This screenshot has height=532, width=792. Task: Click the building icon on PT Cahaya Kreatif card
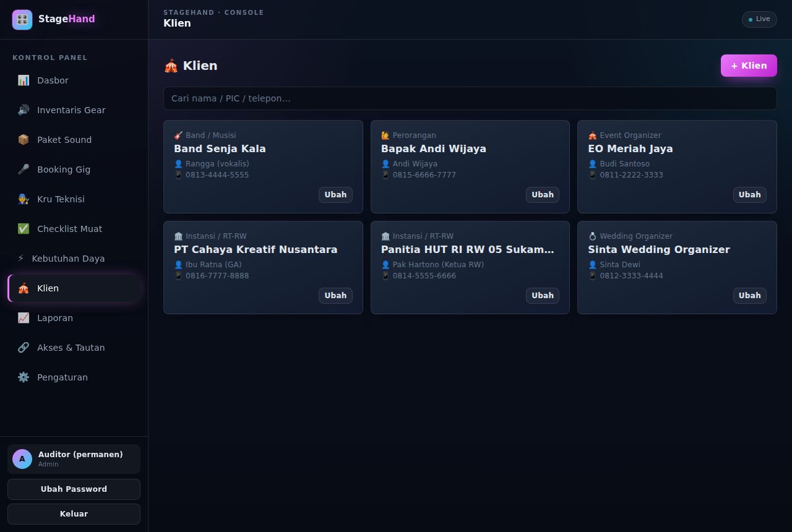click(x=178, y=236)
